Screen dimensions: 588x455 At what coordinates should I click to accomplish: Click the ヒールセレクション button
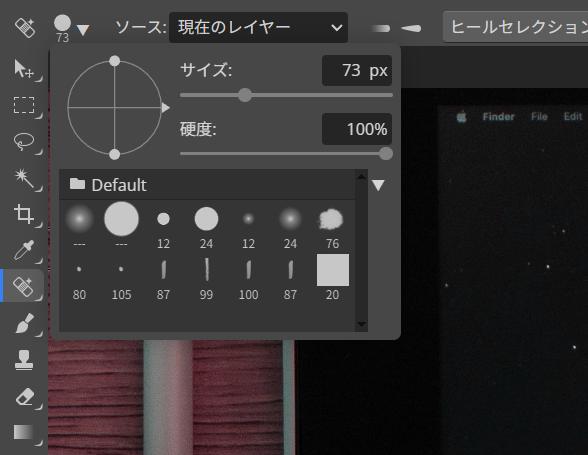(515, 27)
